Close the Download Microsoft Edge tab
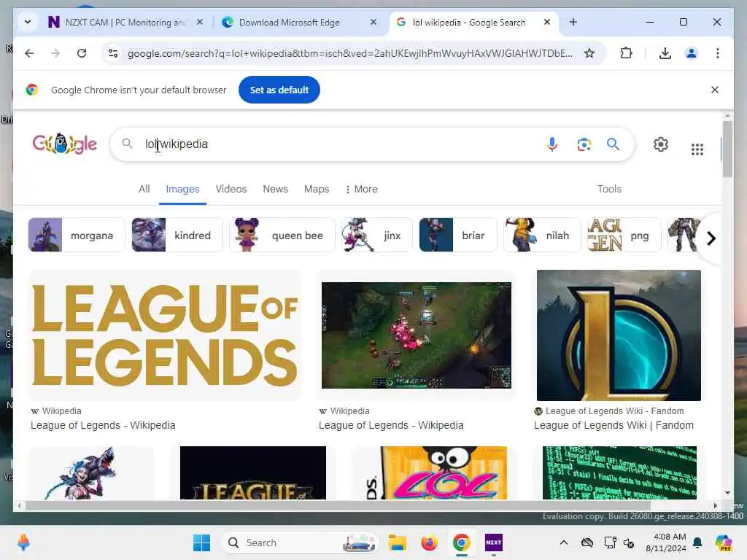The width and height of the screenshot is (747, 560). click(x=373, y=22)
